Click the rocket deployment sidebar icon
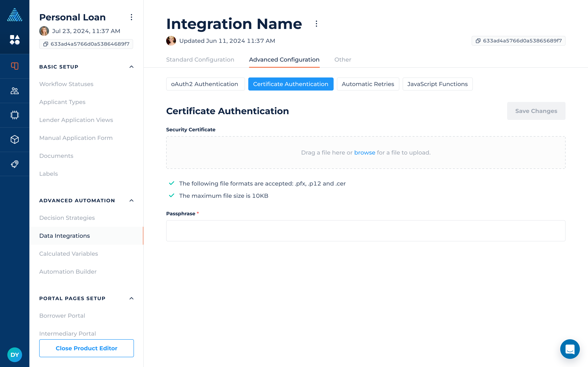 (x=14, y=164)
